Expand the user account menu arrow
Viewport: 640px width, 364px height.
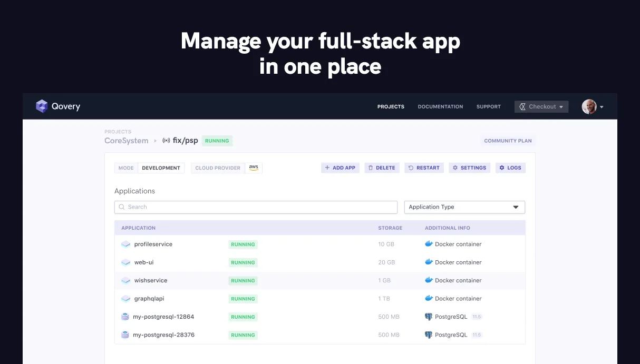602,107
